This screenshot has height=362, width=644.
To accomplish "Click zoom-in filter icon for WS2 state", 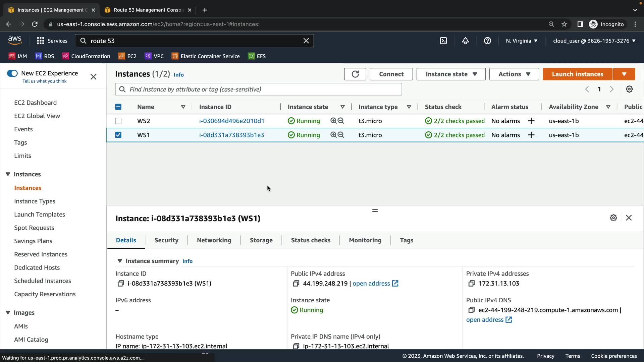I will click(333, 121).
